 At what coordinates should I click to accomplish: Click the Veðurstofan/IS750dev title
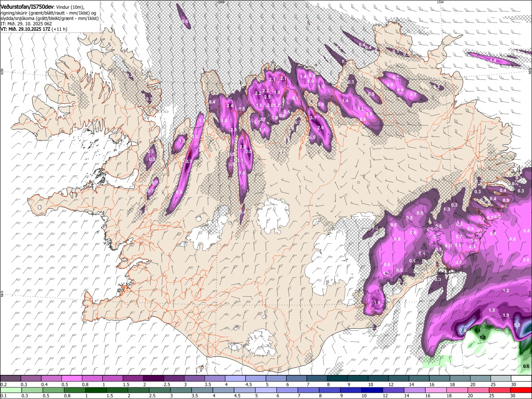(27, 7)
